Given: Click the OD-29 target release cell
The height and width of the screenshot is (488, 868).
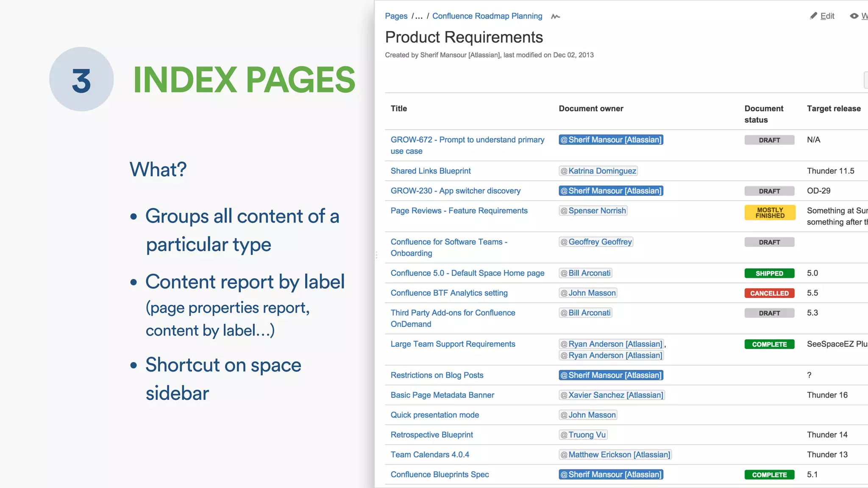Looking at the screenshot, I should [x=818, y=191].
